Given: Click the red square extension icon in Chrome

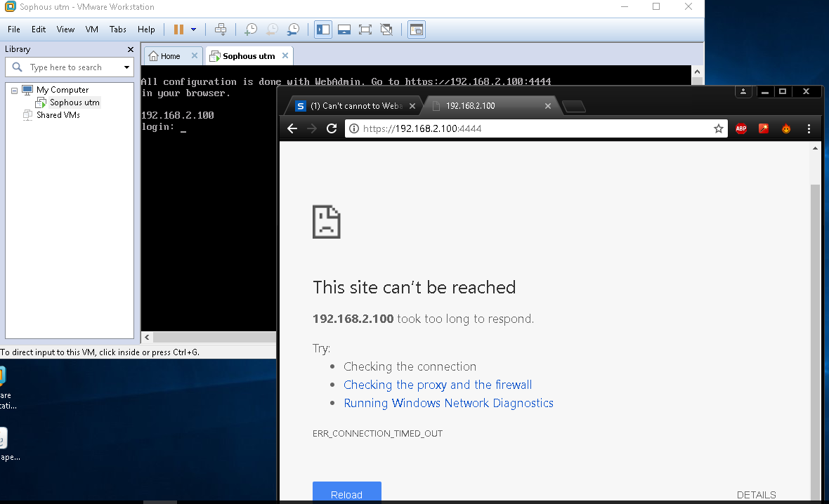Looking at the screenshot, I should pyautogui.click(x=764, y=128).
